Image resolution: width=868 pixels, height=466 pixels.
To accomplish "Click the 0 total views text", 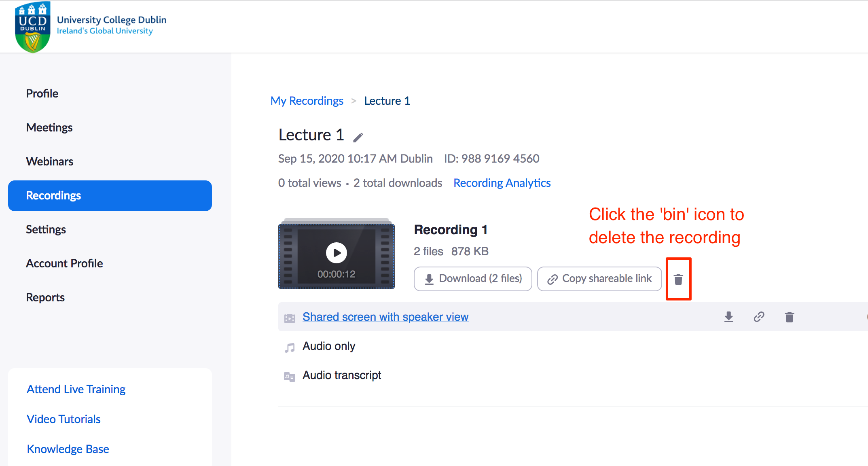I will (310, 183).
